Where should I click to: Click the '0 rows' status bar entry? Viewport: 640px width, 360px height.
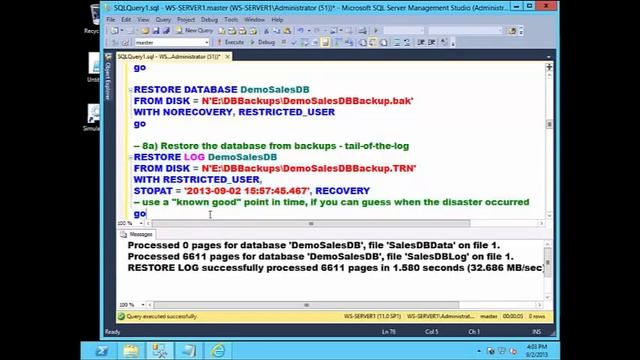click(537, 316)
